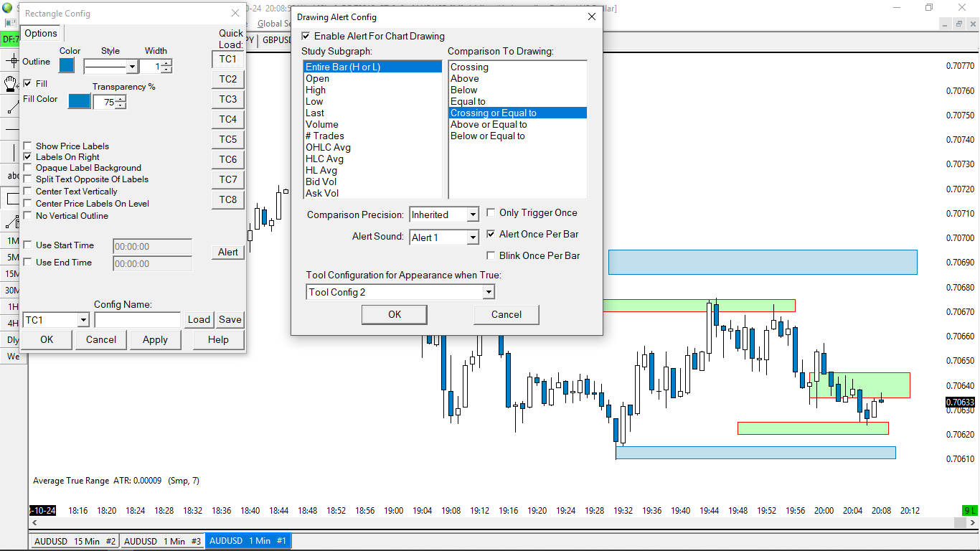980x551 pixels.
Task: Close the Drawing Alert Config dialog
Action: (592, 17)
